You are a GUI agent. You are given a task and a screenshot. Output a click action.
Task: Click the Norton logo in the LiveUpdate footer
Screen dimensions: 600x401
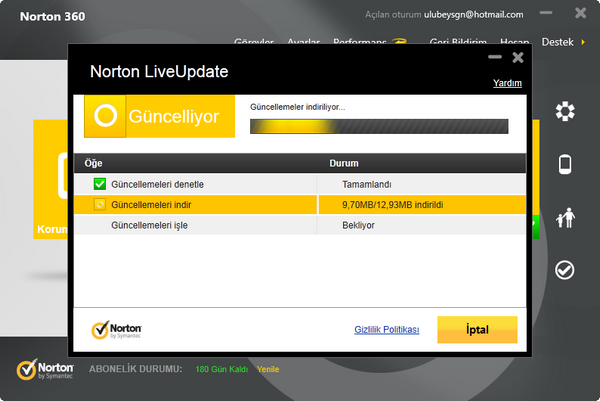coord(116,330)
